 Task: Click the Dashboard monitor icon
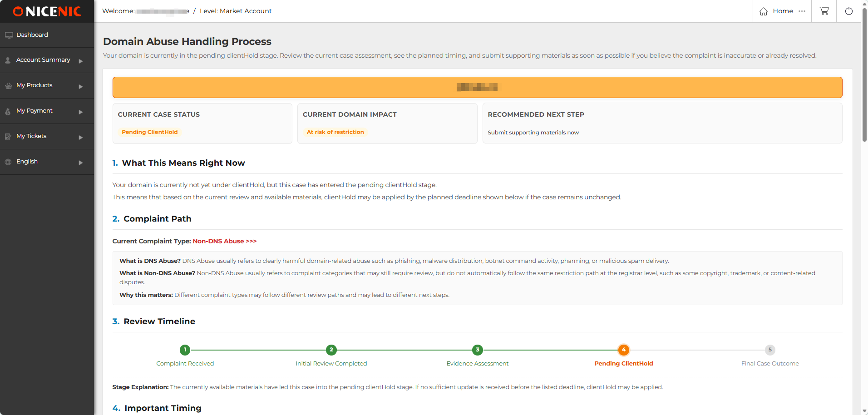coord(9,35)
